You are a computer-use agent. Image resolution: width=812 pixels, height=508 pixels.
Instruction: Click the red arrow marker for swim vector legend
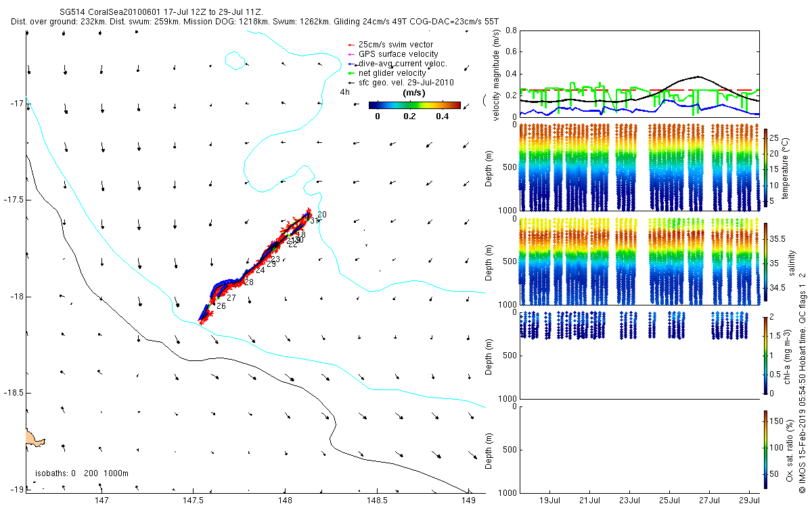pyautogui.click(x=350, y=45)
